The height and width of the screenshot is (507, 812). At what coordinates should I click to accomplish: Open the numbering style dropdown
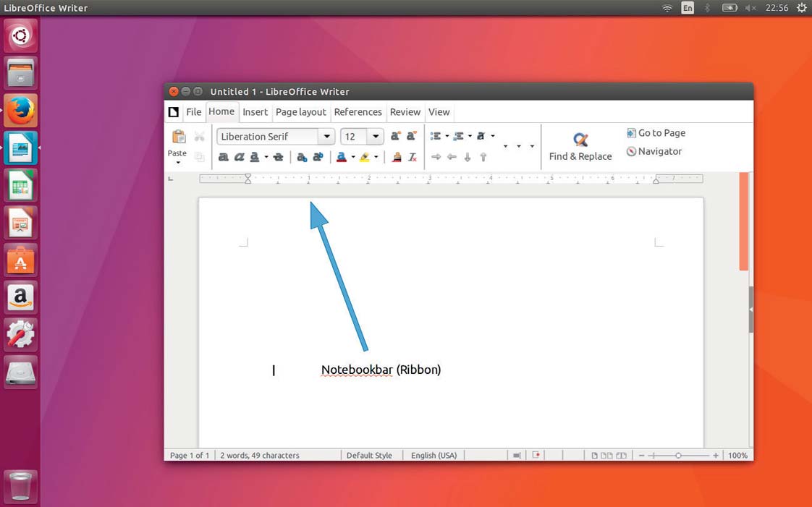[x=470, y=136]
